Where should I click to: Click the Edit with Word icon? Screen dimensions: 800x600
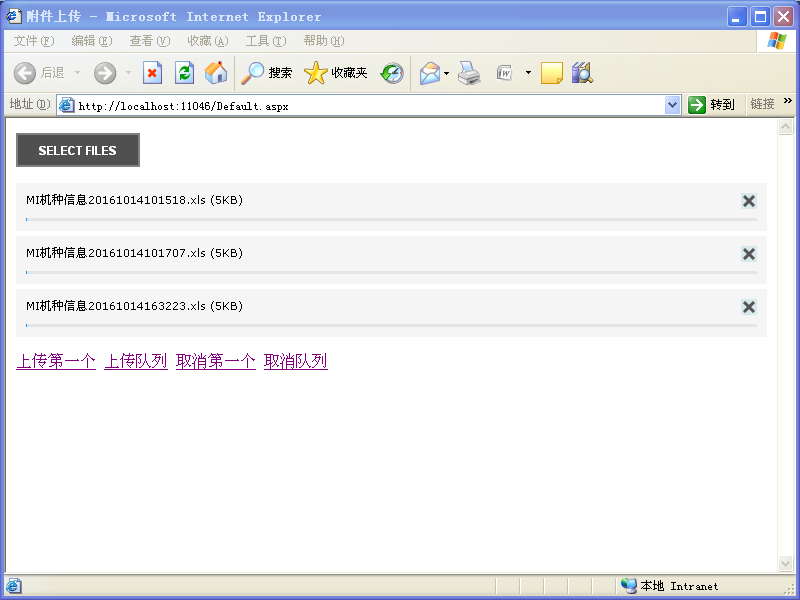pos(505,73)
